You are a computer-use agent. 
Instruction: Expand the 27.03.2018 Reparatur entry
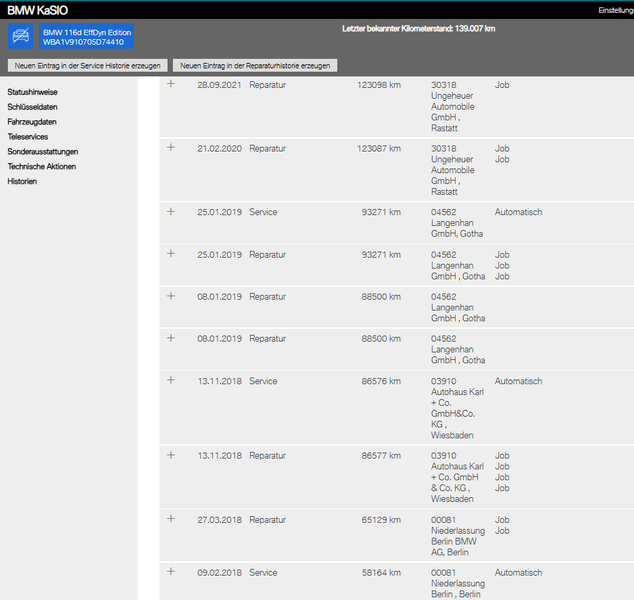[171, 519]
